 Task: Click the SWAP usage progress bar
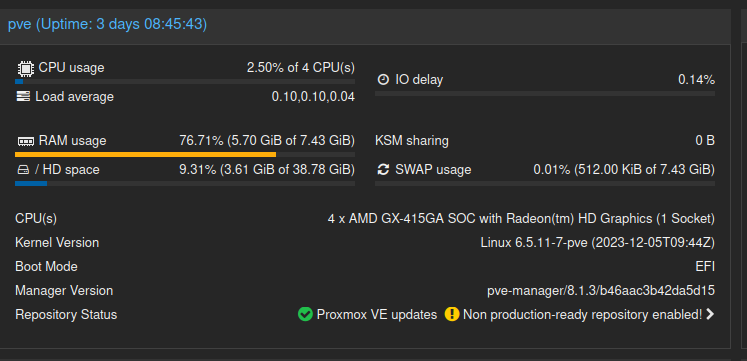(x=545, y=183)
